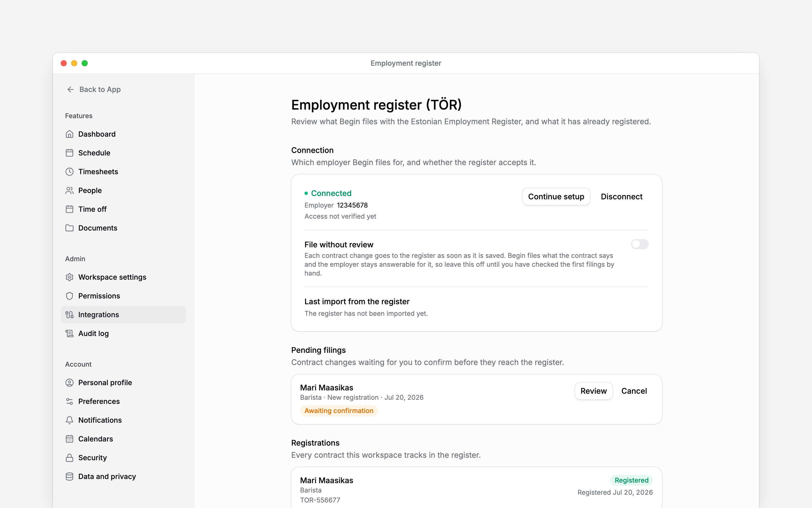Screen dimensions: 812x508
Task: Open the Audit log menu item
Action: click(x=123, y=334)
